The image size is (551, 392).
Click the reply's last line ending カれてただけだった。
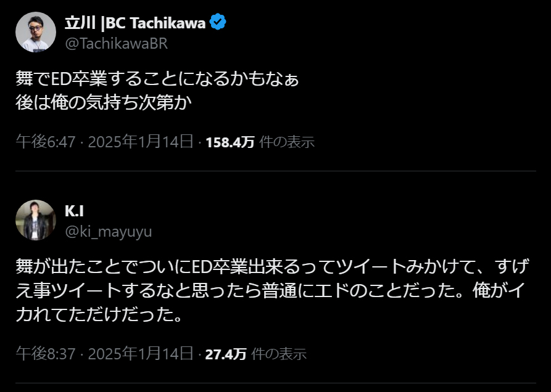[98, 318]
